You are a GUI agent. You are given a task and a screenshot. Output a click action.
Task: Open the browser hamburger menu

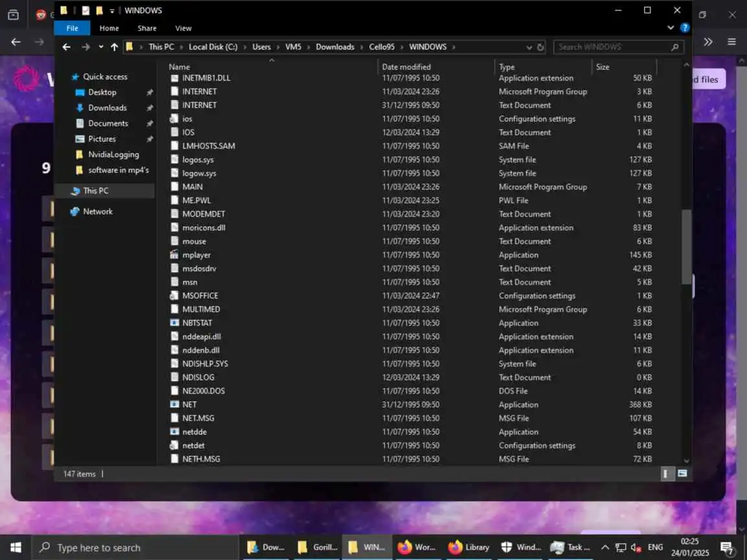coord(731,42)
